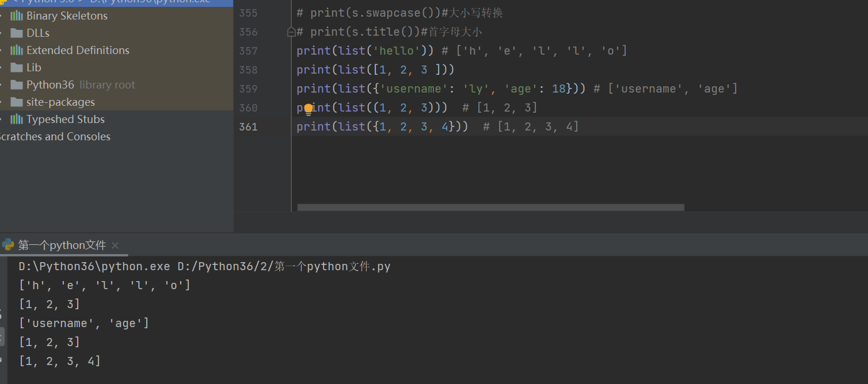Click console output ['h', 'e', 'l', 'l', 'o']

click(x=105, y=285)
